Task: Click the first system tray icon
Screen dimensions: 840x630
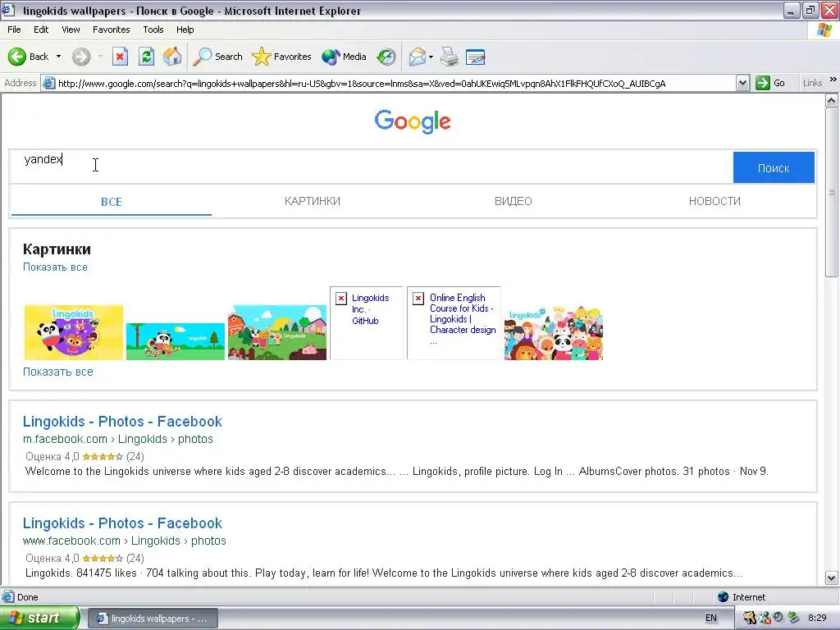Action: pos(748,619)
